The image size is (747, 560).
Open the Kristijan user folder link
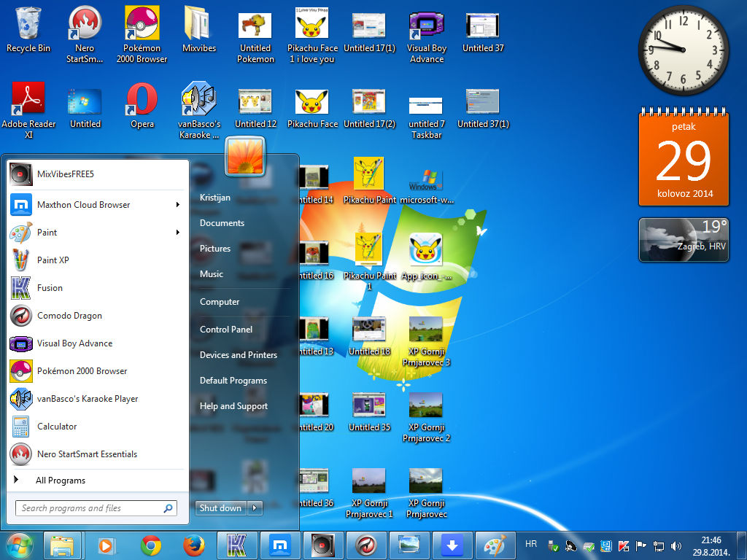coord(215,198)
